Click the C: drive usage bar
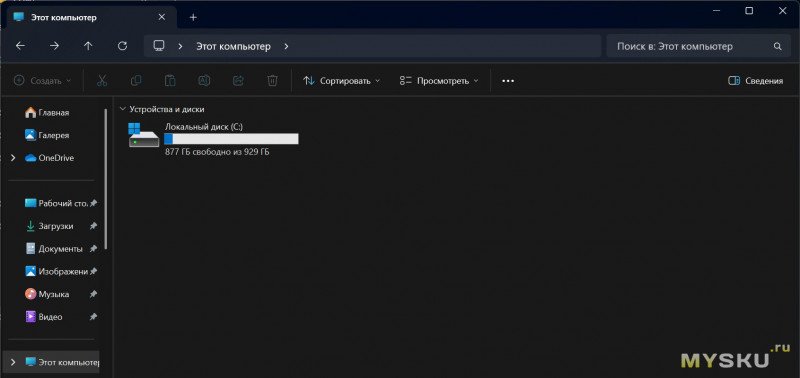Viewport: 800px width, 378px height. [231, 139]
